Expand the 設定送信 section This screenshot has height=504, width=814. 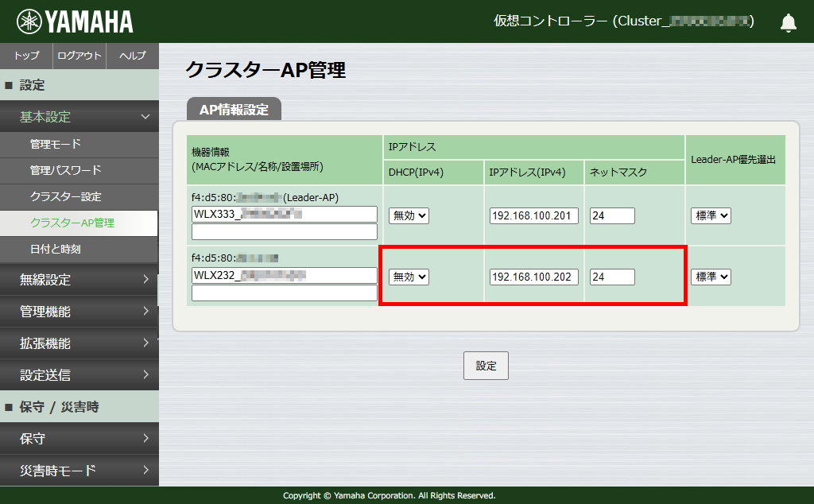(x=79, y=374)
